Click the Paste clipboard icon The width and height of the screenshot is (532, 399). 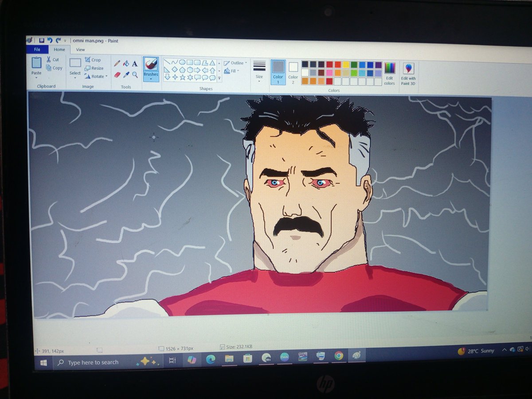pos(36,63)
